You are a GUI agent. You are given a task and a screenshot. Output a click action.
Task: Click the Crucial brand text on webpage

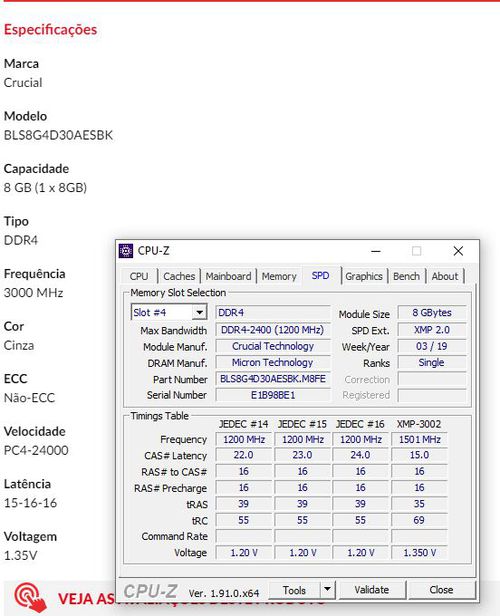(23, 83)
